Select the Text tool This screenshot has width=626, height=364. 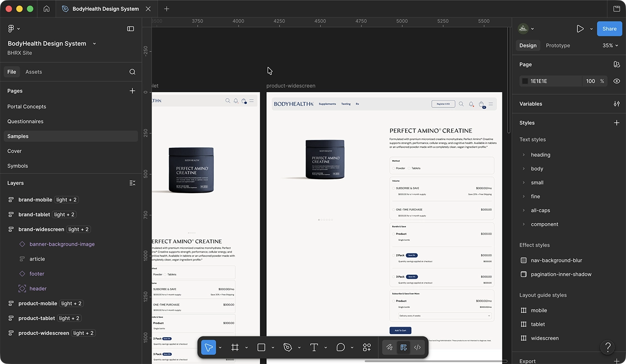[314, 347]
